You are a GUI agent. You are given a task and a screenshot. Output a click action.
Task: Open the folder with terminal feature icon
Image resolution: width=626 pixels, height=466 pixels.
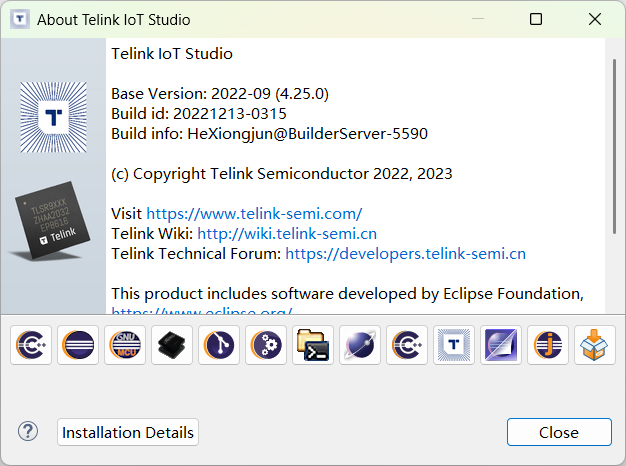click(313, 345)
